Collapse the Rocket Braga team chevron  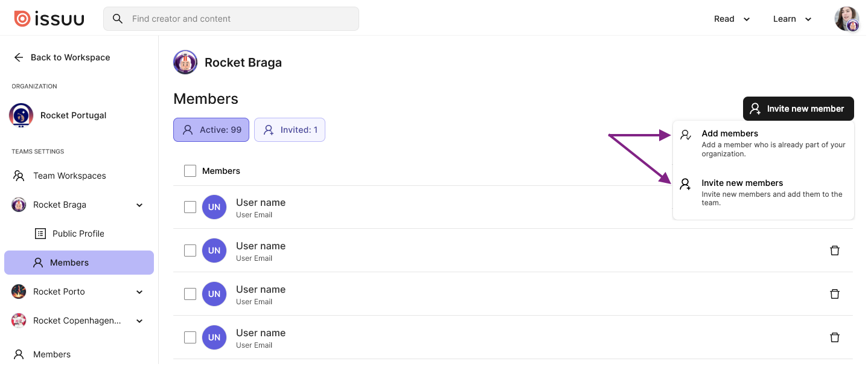click(139, 205)
